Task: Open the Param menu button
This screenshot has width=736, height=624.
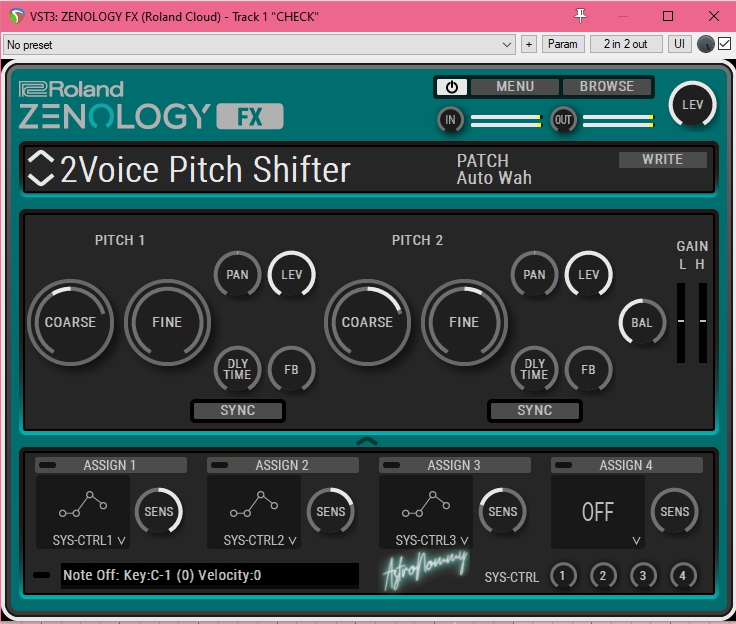Action: (563, 44)
